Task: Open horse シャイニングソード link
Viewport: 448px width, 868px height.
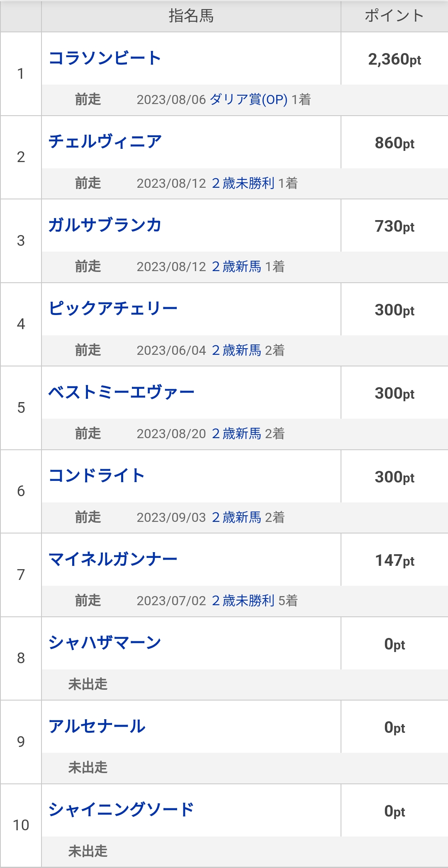Action: 121,810
